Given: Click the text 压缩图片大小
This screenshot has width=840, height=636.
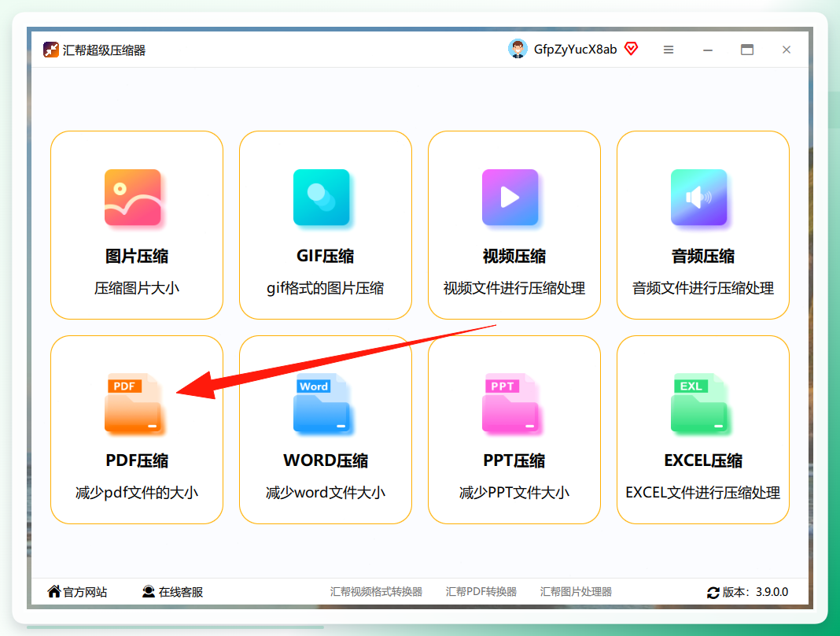Looking at the screenshot, I should click(137, 289).
